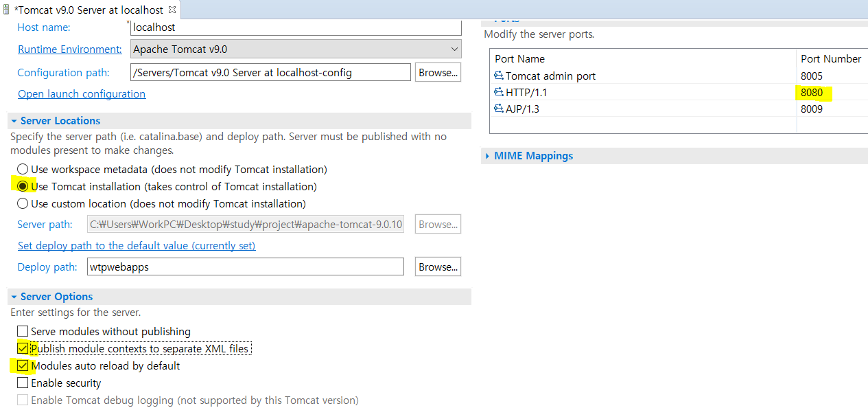Click Browse next to Deploy path
Image resolution: width=868 pixels, height=408 pixels.
point(438,267)
